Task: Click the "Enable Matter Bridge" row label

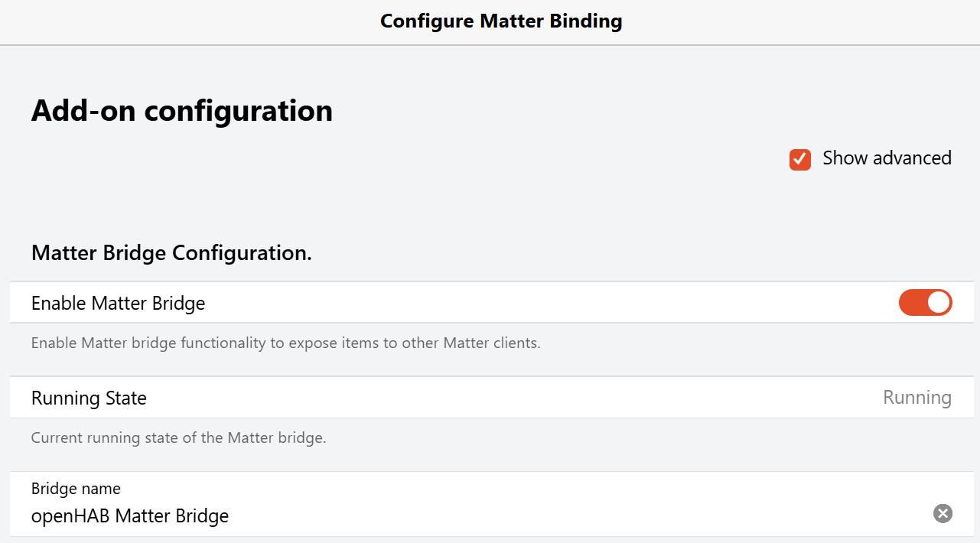Action: (x=119, y=304)
